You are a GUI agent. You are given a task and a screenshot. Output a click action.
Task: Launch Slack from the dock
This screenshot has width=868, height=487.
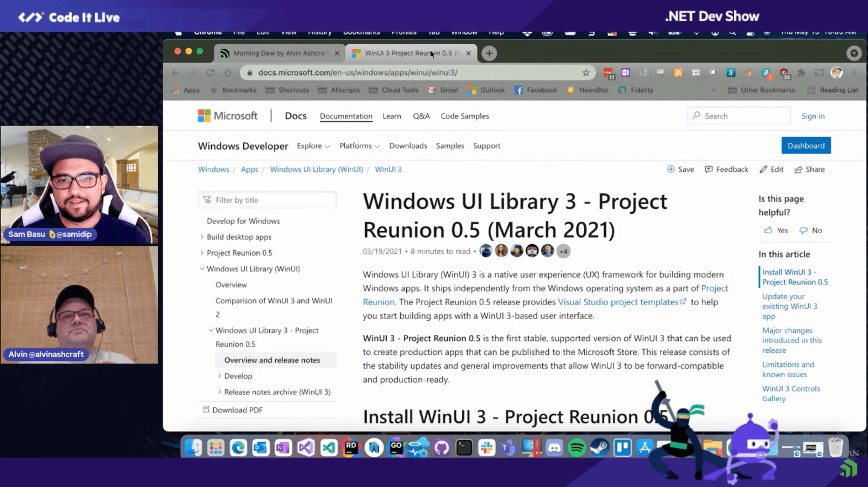point(487,447)
